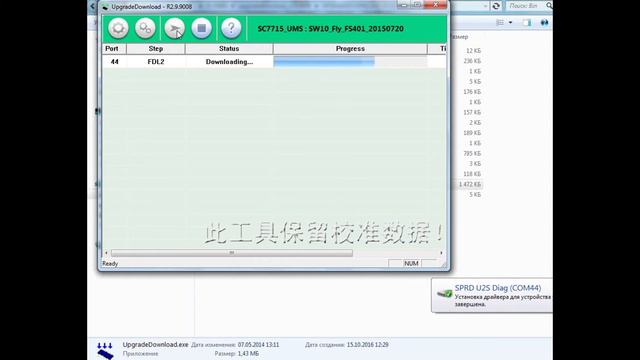The height and width of the screenshot is (360, 640).
Task: Click the Explorer search magnifier icon
Action: (549, 6)
